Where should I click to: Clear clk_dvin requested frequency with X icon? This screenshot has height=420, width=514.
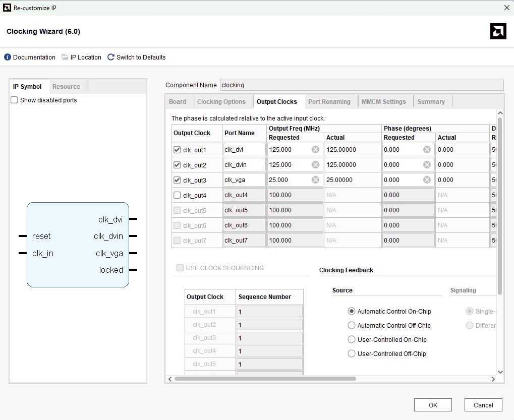tap(315, 165)
